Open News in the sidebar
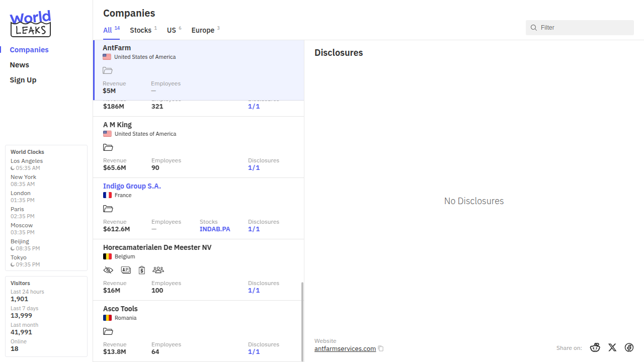644x362 pixels. click(19, 65)
